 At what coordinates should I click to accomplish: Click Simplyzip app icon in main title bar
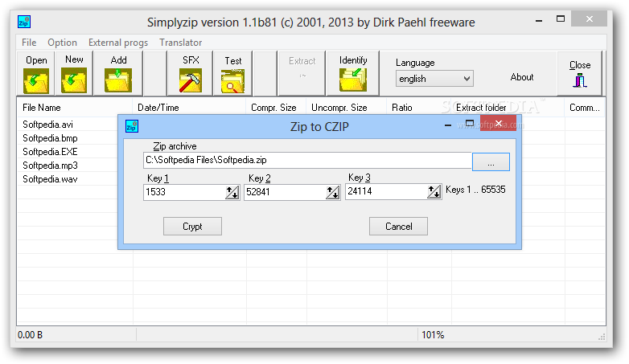pos(24,22)
